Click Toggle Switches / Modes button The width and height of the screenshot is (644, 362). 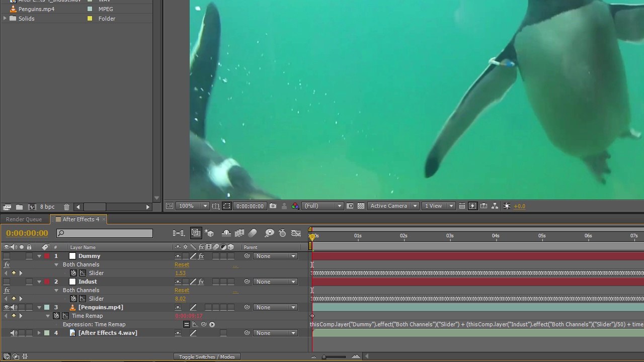click(x=207, y=357)
